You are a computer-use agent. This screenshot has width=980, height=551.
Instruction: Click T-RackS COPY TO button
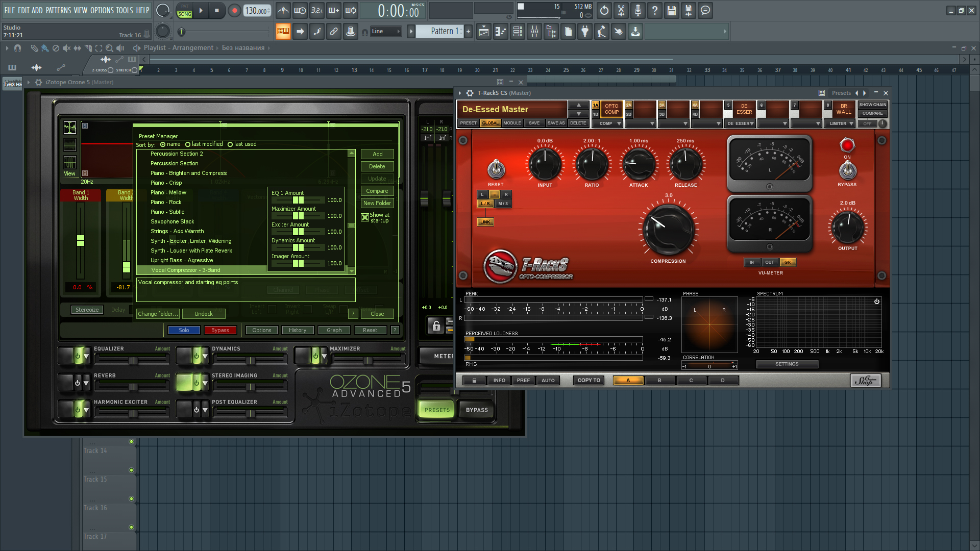pos(589,381)
